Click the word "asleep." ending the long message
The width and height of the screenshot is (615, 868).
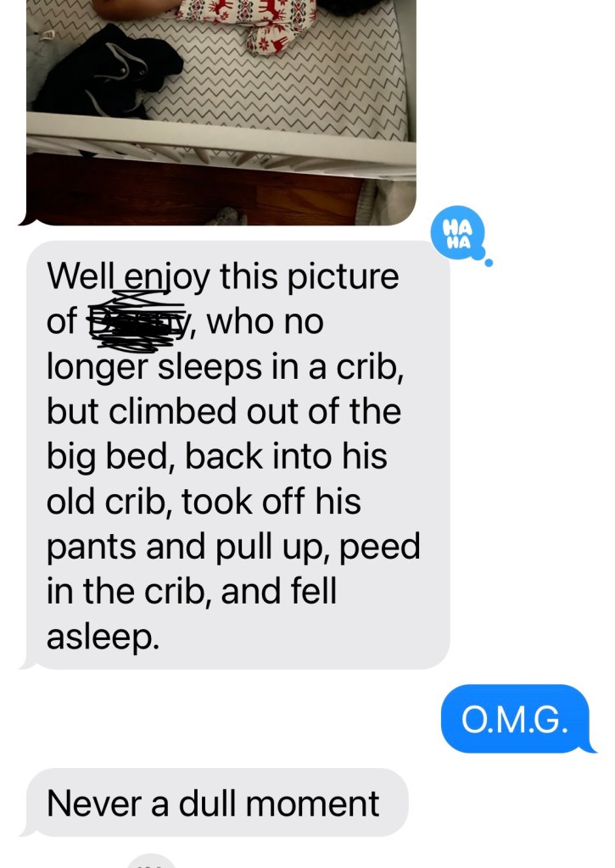coord(103,637)
